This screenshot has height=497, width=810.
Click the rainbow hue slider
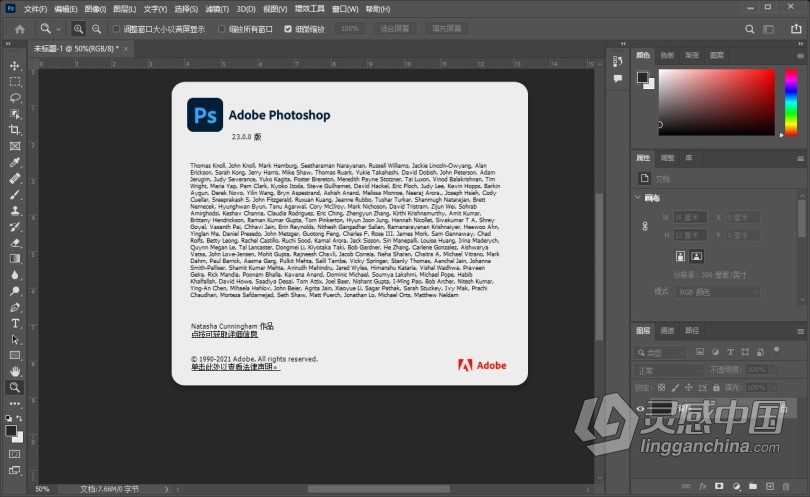[x=791, y=102]
